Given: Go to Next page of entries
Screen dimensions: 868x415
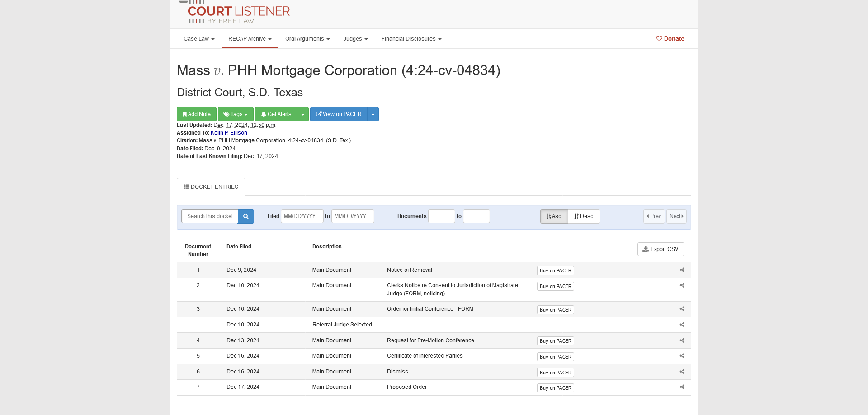Looking at the screenshot, I should tap(676, 216).
